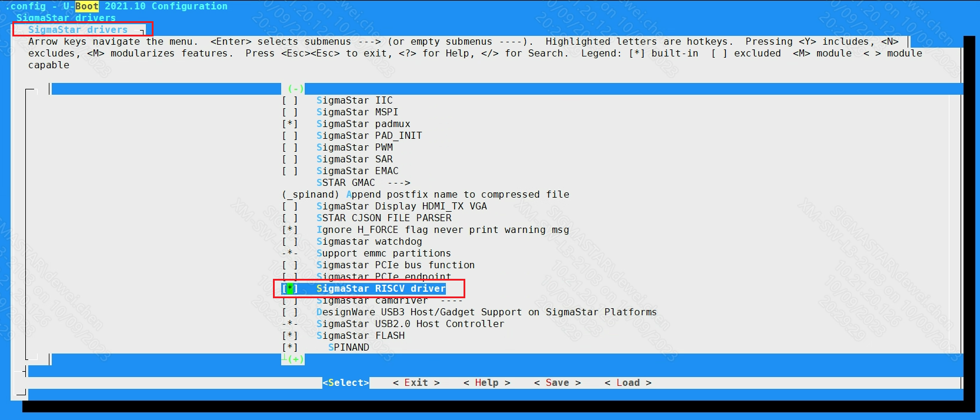Image resolution: width=980 pixels, height=420 pixels.
Task: Open the Help button
Action: 486,383
